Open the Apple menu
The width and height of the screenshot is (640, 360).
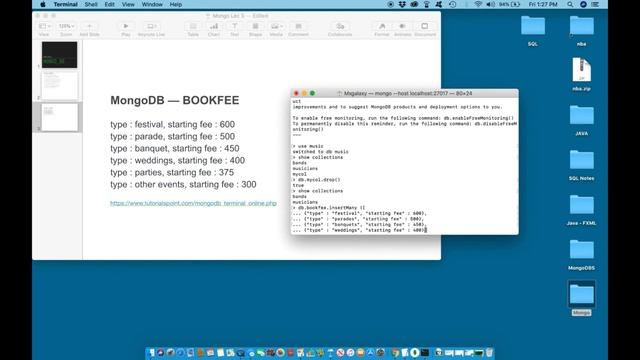pos(43,4)
